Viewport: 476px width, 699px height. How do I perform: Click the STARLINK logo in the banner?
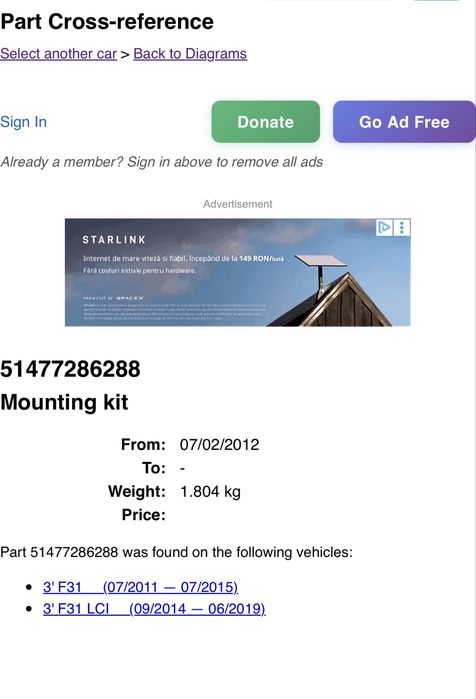pyautogui.click(x=114, y=240)
